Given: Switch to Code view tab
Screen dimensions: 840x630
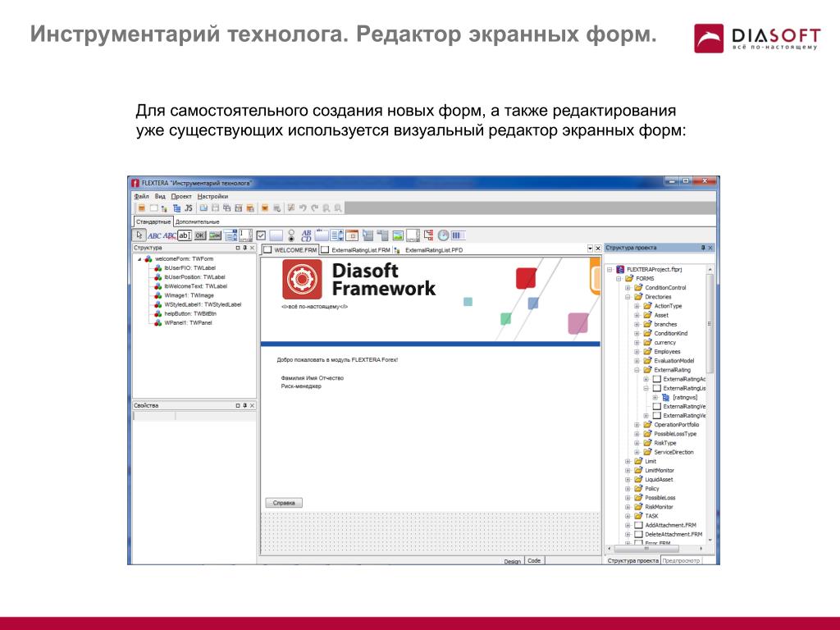Looking at the screenshot, I should pos(534,561).
